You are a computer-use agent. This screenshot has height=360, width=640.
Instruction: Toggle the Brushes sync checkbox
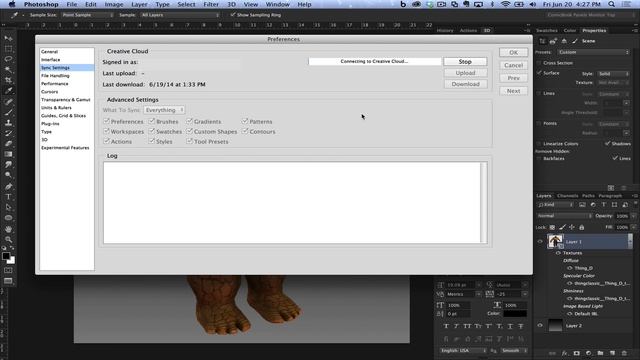click(x=152, y=121)
